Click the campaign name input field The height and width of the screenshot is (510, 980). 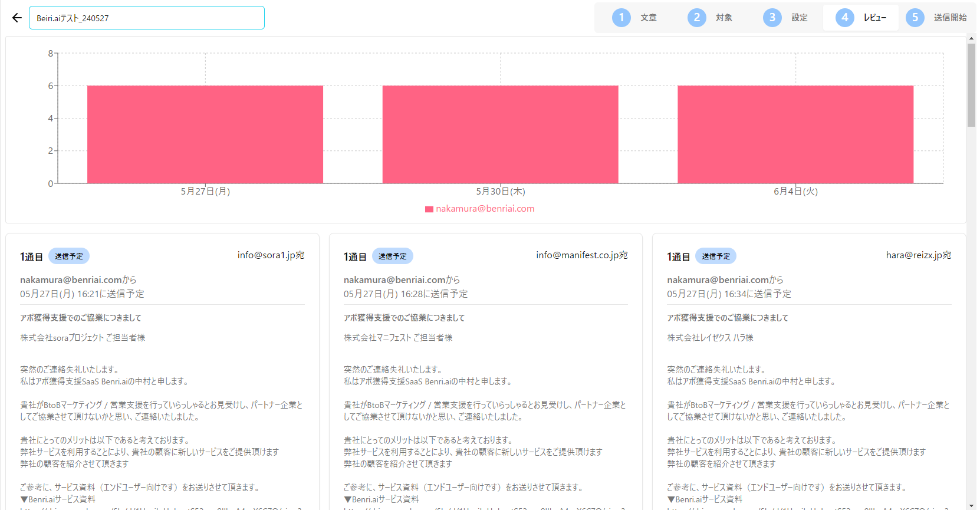(146, 18)
